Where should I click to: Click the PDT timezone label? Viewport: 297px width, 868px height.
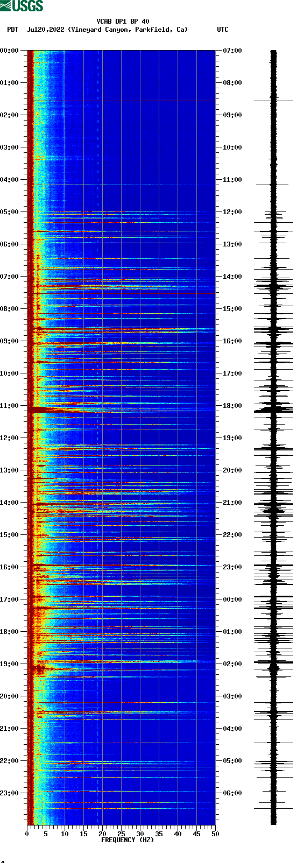(13, 30)
